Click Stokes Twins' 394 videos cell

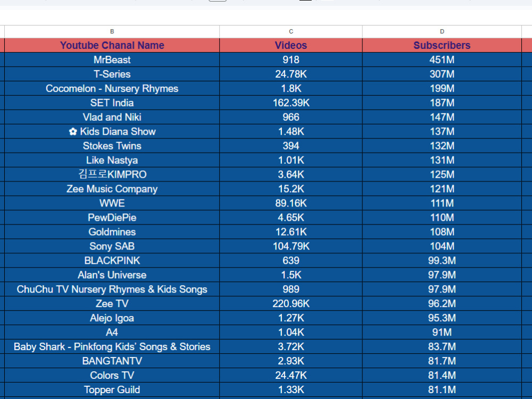[x=291, y=146]
